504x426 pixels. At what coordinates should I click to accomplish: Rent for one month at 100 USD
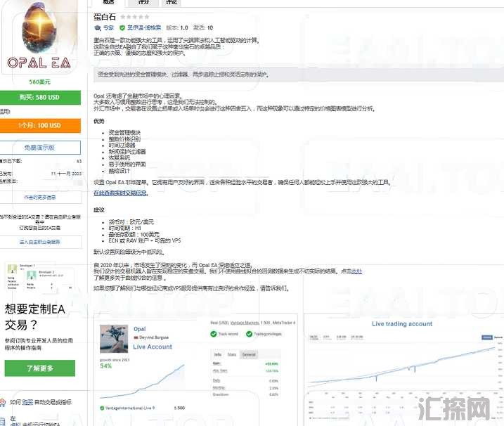point(40,125)
